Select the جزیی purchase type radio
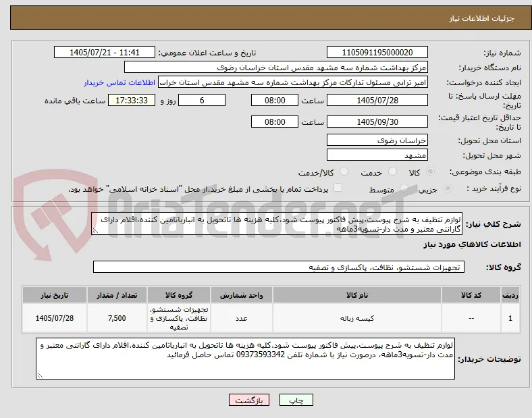The image size is (532, 418). pos(448,188)
